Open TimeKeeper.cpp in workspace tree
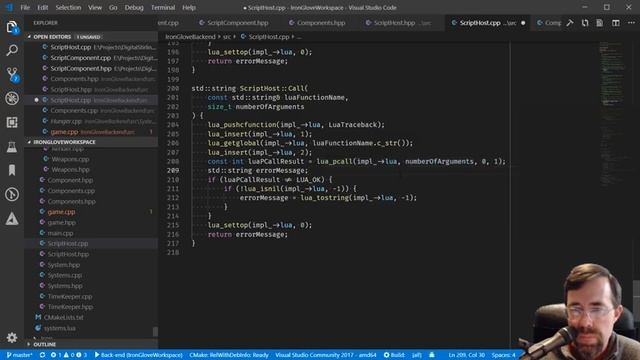The image size is (640, 360). click(91, 296)
